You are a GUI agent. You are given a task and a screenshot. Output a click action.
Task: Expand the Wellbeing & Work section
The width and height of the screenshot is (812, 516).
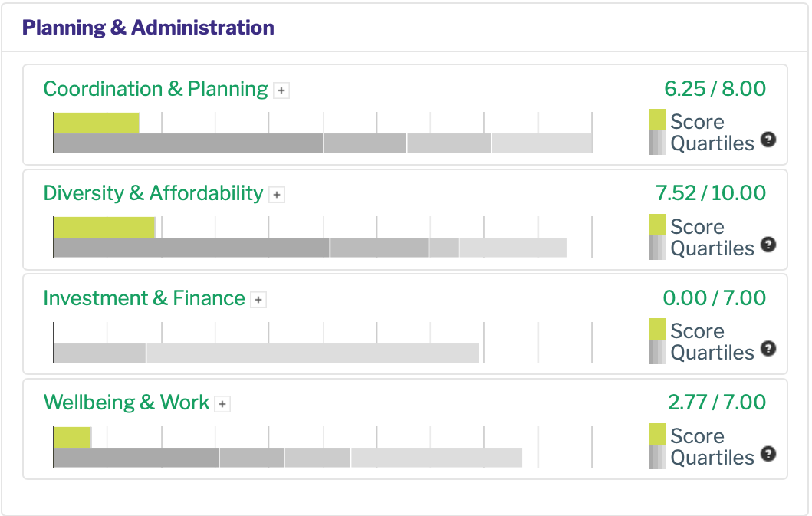tap(221, 403)
